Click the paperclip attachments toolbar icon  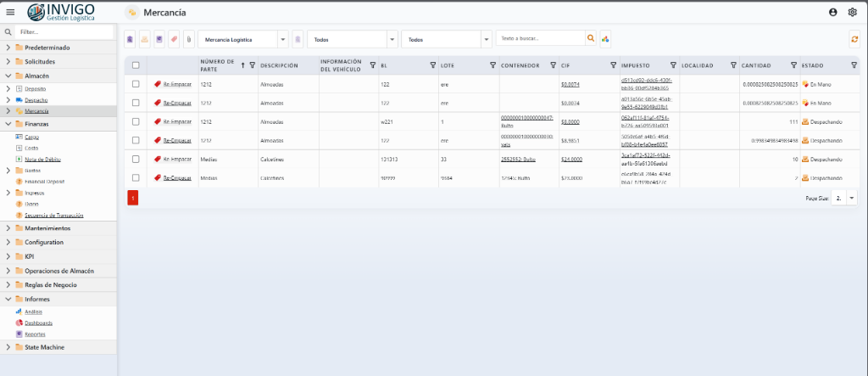[x=189, y=39]
